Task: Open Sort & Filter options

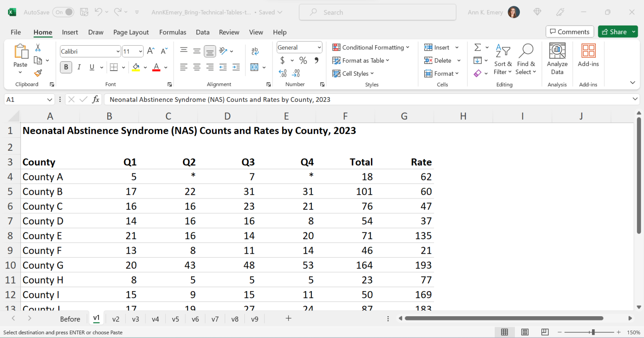Action: point(503,59)
